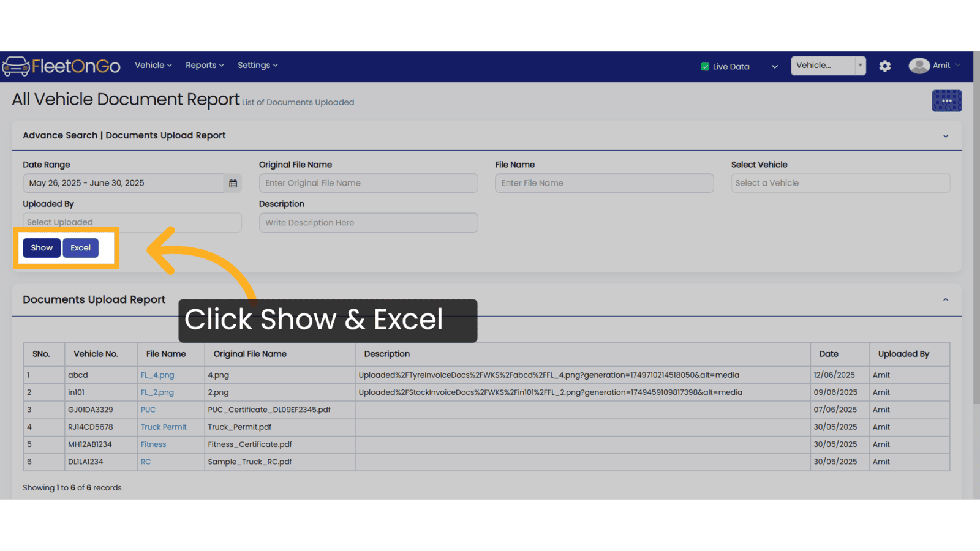Open the Fitness document link
This screenshot has height=551, width=980.
click(153, 444)
